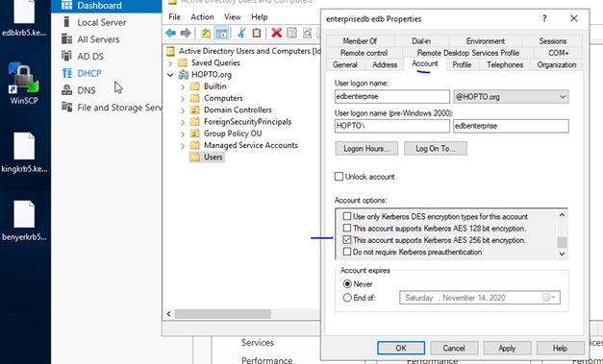The image size is (603, 364).
Task: Select the Users container in tree
Action: [207, 158]
